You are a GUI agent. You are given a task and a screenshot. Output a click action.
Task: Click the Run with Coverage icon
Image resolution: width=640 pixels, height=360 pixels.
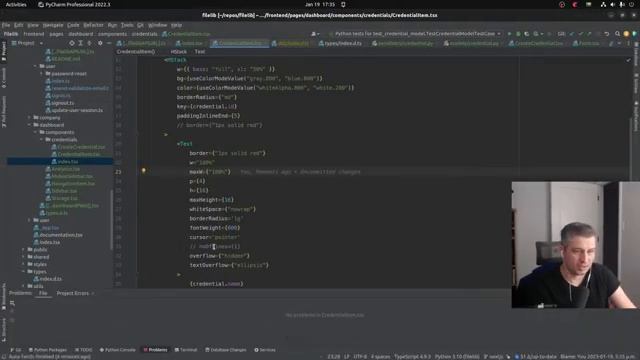[527, 34]
